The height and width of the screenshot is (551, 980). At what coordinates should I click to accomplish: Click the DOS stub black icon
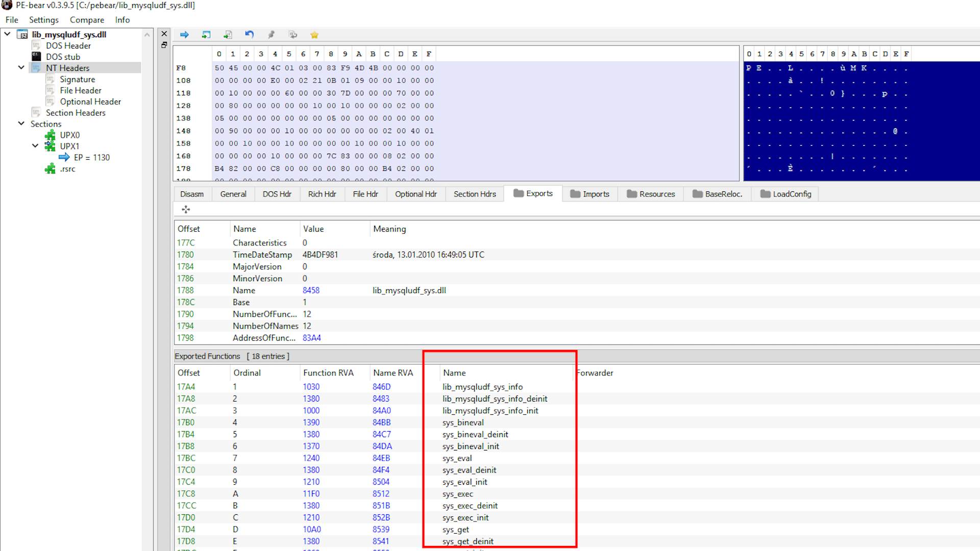[x=36, y=57]
